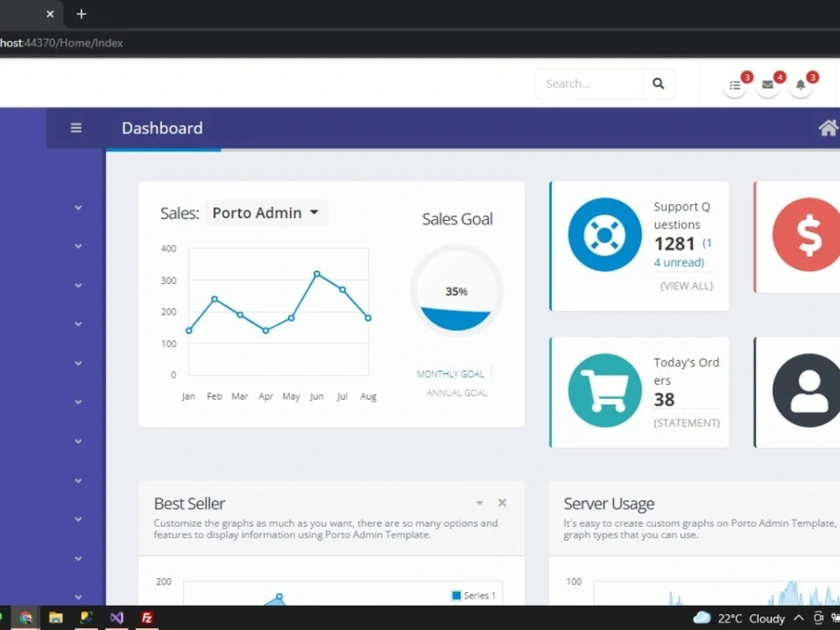The width and height of the screenshot is (840, 630).
Task: Click the browser address bar URL
Action: pos(61,43)
